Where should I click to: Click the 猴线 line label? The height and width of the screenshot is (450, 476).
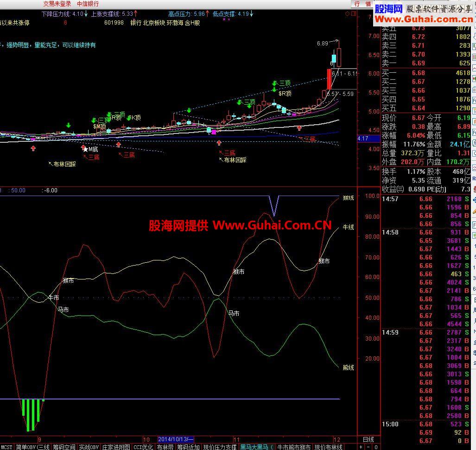348,198
